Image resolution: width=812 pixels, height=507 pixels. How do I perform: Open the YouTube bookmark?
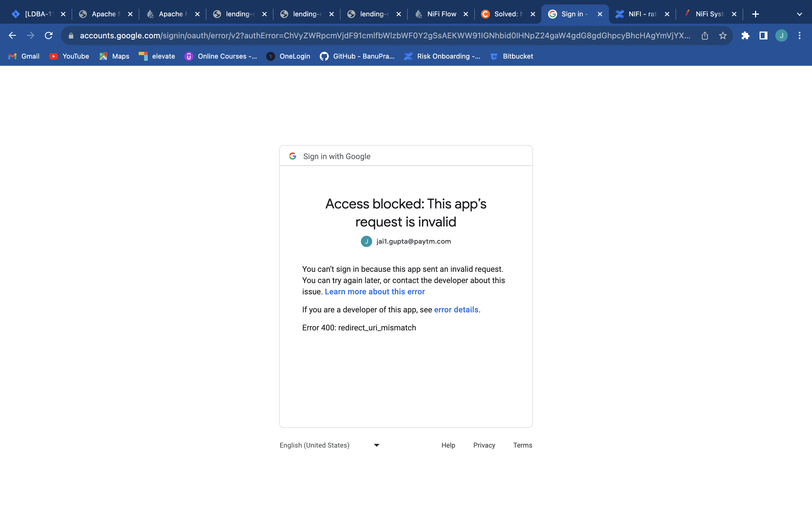(x=69, y=56)
